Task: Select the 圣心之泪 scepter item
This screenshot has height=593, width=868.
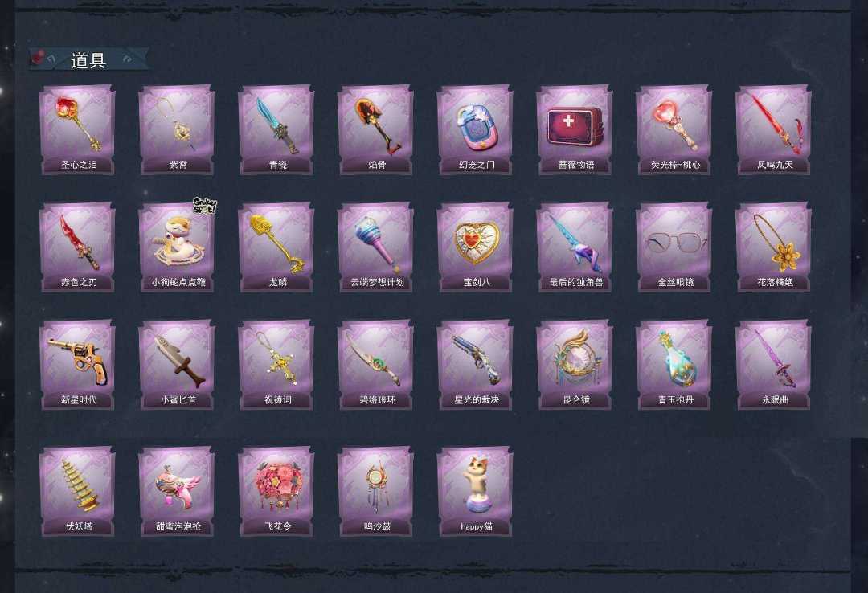Action: coord(77,129)
